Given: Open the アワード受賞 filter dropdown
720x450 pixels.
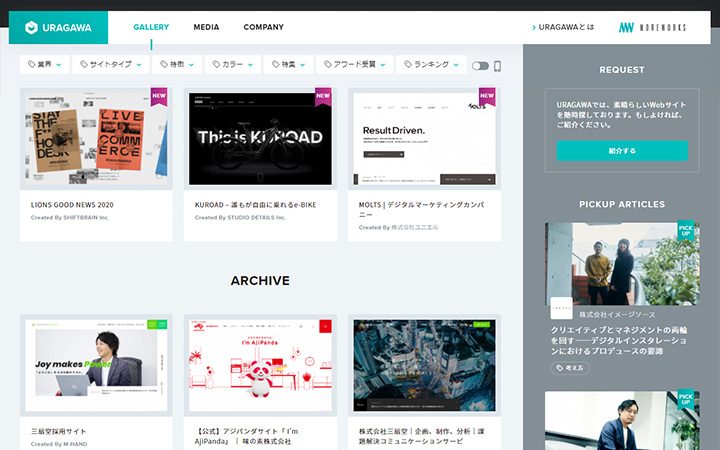Looking at the screenshot, I should pos(354,64).
